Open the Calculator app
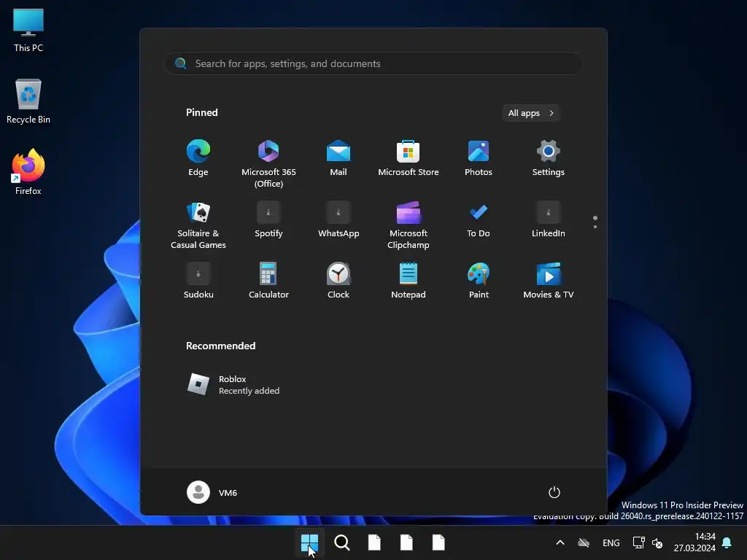747x560 pixels. pos(268,281)
